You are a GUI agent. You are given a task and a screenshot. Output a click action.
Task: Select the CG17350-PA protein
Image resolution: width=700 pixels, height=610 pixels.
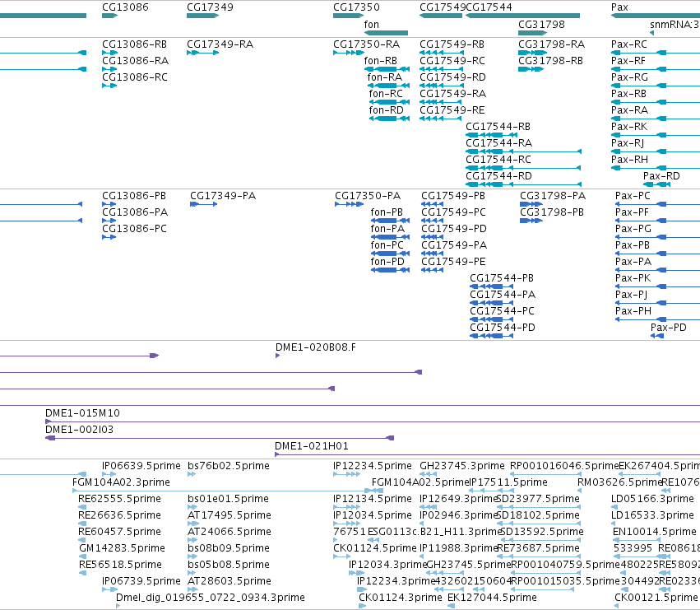349,204
